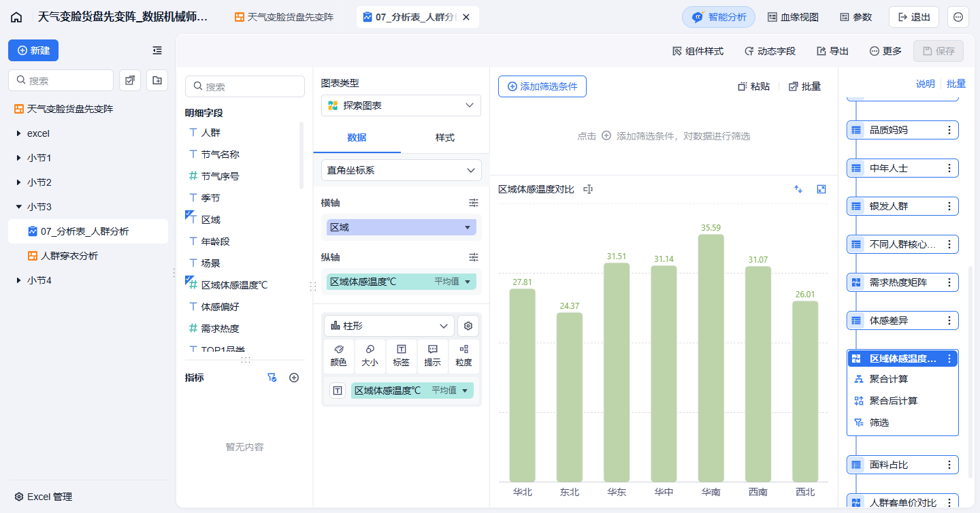Click the 导出 export button

[x=832, y=51]
